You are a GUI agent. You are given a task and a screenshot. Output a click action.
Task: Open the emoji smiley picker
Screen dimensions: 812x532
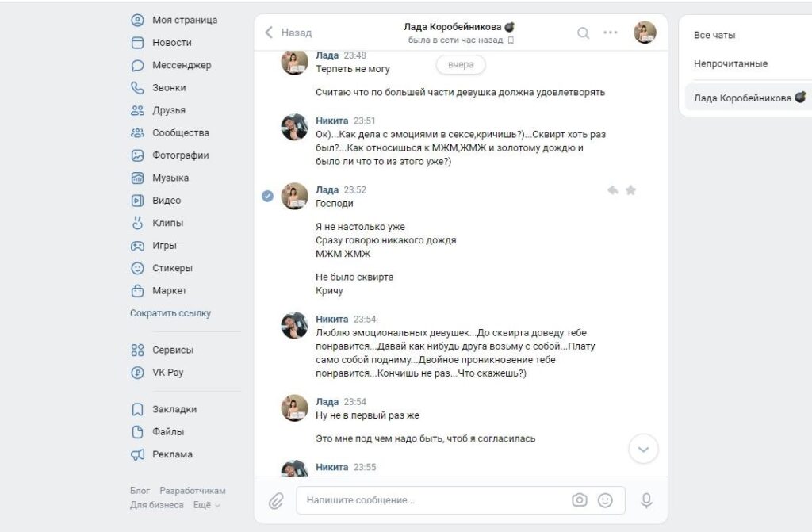605,500
